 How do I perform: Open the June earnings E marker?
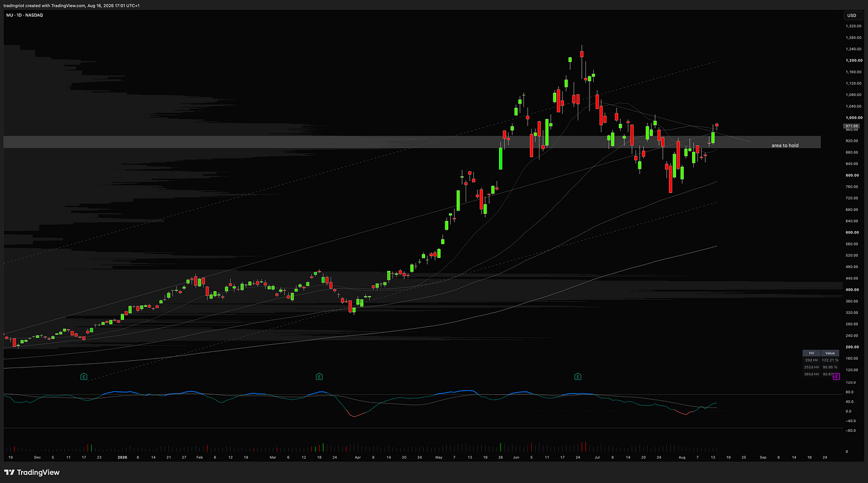[x=577, y=376]
